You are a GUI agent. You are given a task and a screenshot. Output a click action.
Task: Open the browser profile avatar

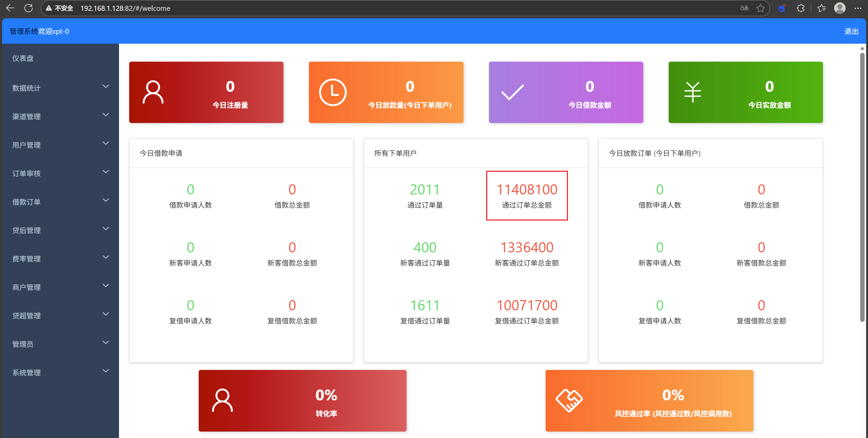(840, 8)
